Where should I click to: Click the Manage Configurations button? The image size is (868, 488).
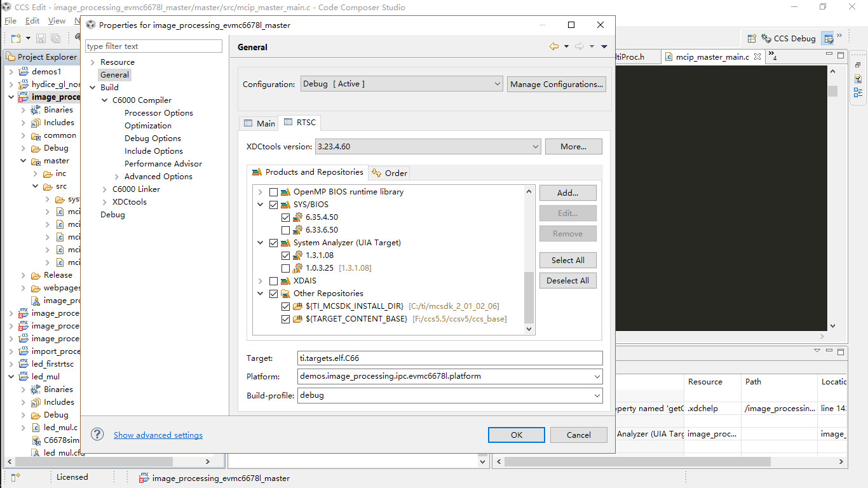(557, 84)
